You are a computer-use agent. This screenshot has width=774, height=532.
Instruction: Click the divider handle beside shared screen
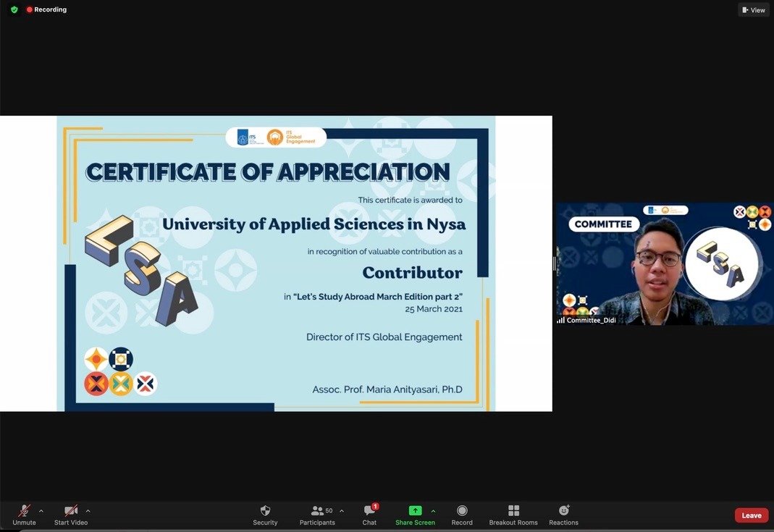click(555, 263)
